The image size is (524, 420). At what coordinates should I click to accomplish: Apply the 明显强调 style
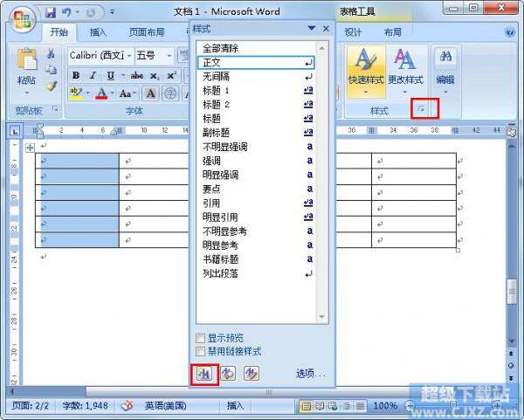[x=255, y=175]
